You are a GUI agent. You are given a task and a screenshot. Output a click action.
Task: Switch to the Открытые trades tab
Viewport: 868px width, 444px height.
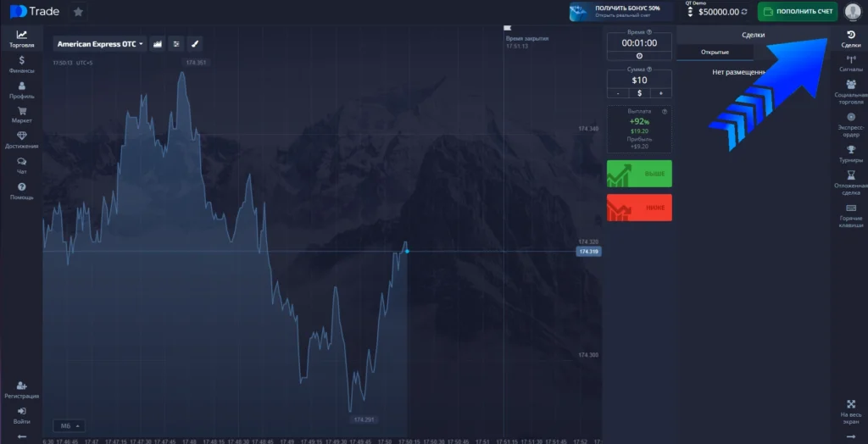click(x=715, y=53)
